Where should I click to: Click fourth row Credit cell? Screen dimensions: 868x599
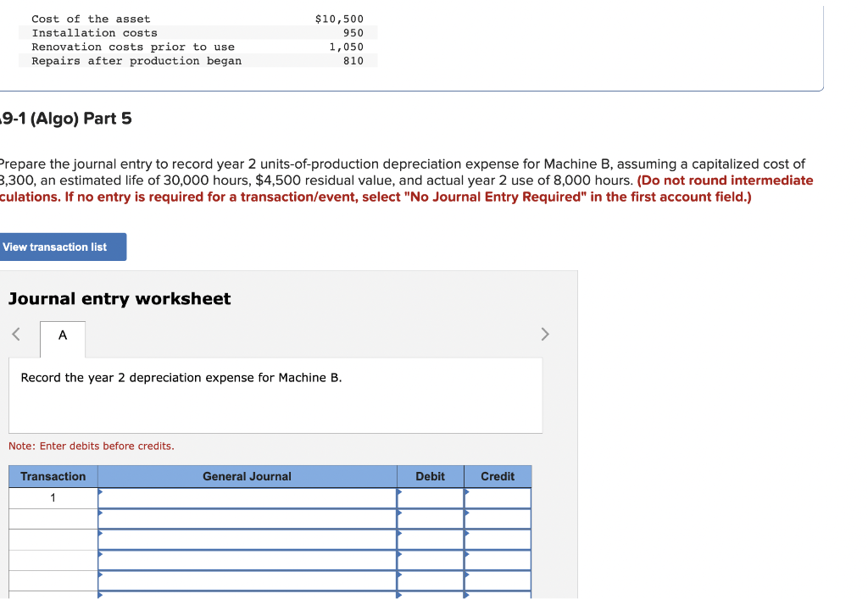pyautogui.click(x=498, y=560)
